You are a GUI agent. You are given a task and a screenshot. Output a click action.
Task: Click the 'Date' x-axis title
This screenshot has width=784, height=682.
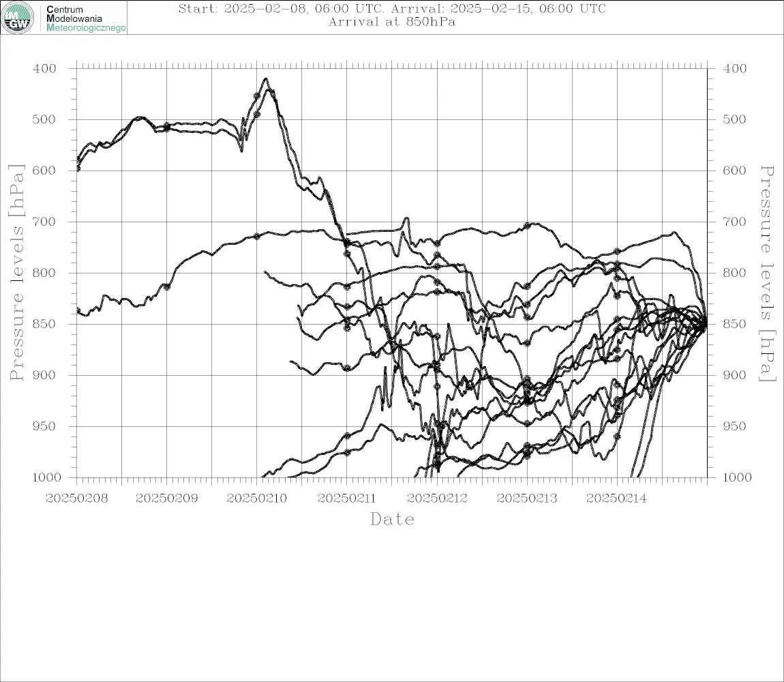393,520
